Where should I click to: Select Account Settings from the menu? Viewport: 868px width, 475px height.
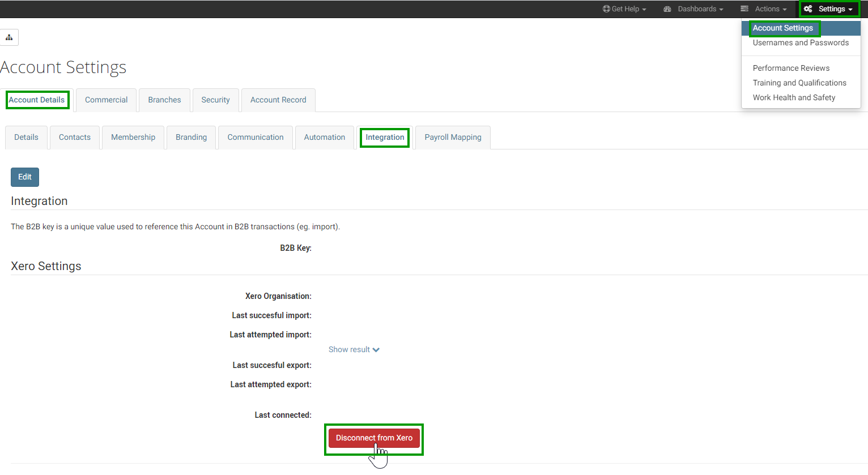pyautogui.click(x=782, y=28)
